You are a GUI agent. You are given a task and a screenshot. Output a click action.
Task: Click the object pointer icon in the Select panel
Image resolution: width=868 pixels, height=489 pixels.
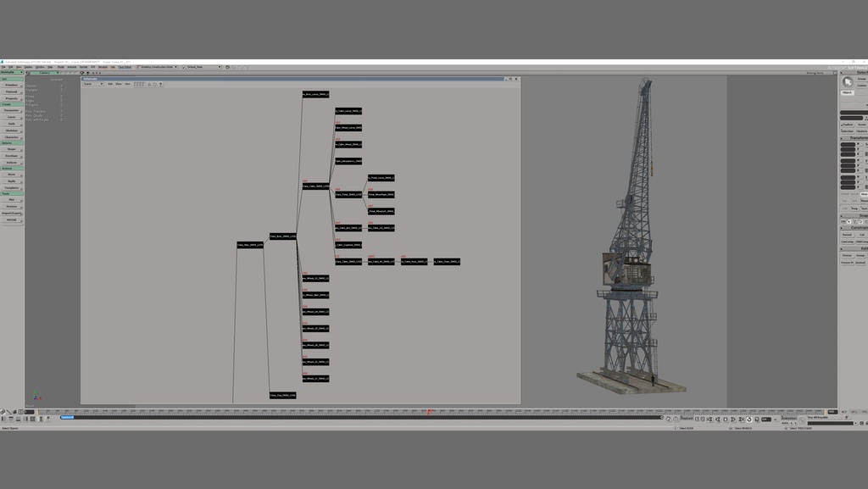(848, 82)
